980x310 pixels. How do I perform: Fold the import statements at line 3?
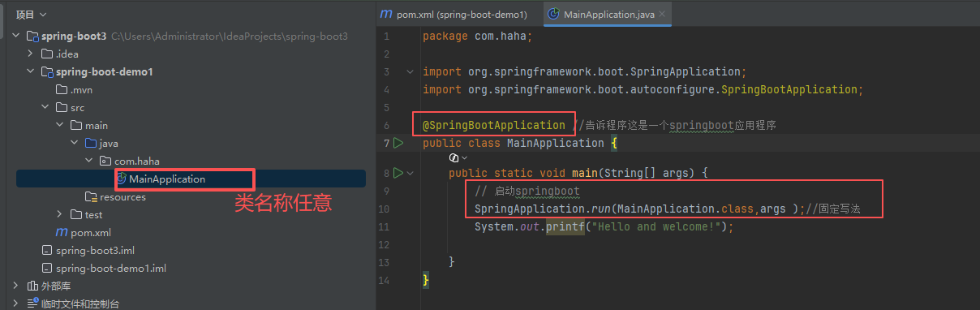tap(410, 71)
